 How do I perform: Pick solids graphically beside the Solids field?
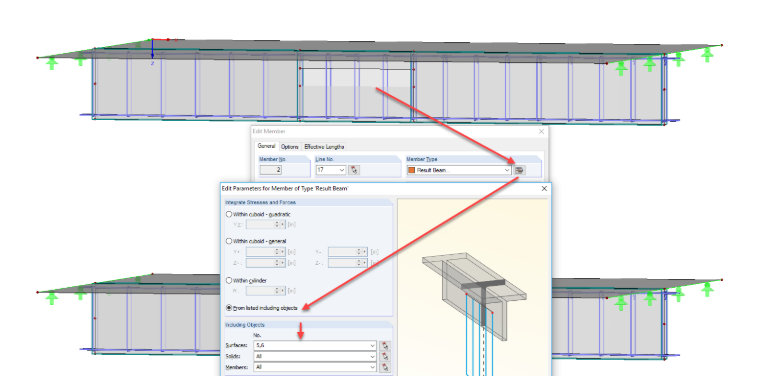(x=385, y=356)
